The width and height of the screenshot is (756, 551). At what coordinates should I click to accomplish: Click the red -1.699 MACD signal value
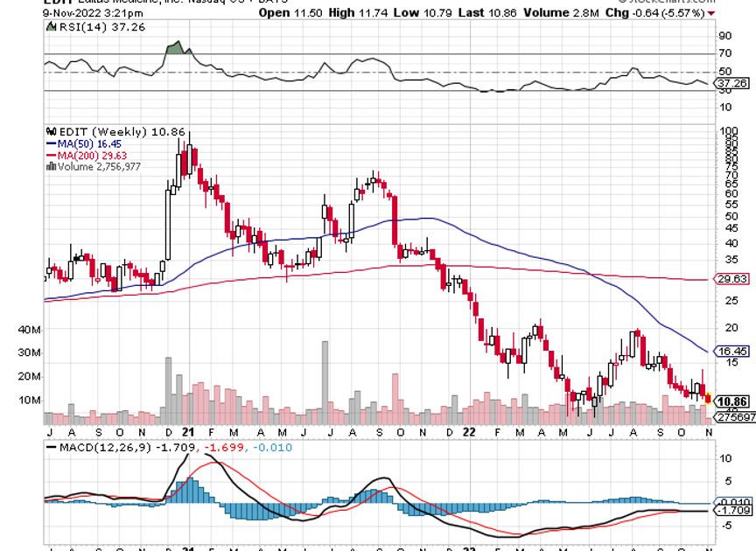222,447
